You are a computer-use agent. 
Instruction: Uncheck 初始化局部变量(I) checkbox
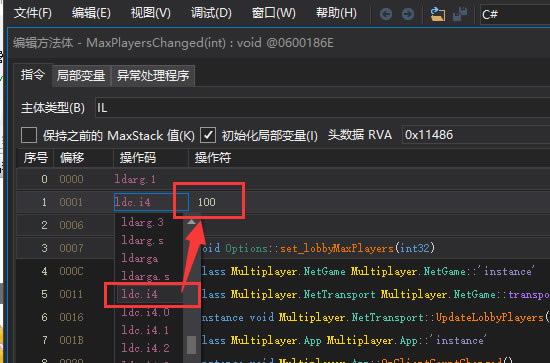click(x=208, y=135)
